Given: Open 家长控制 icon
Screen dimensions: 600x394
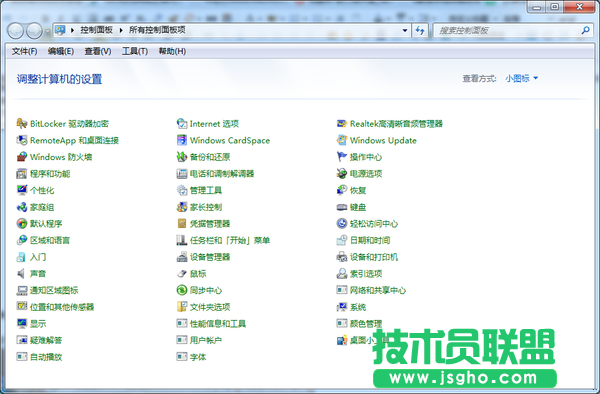Looking at the screenshot, I should pos(182,207).
